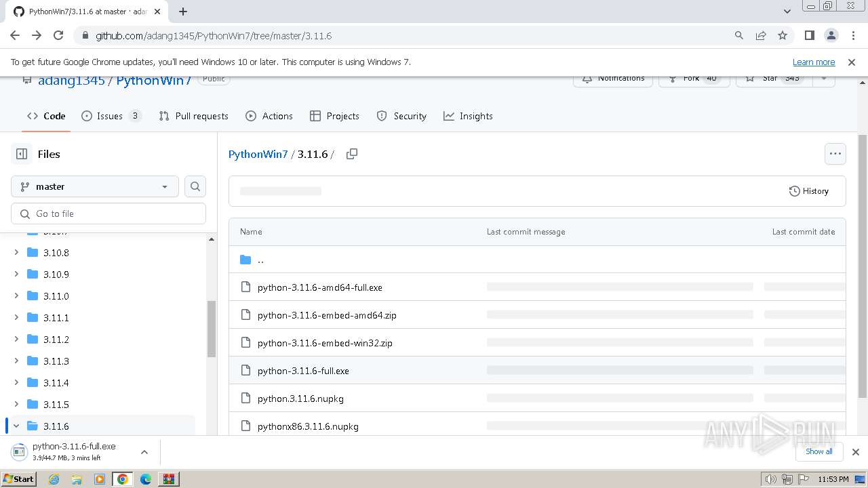
Task: Open Chrome three-dot menu
Action: (853, 35)
